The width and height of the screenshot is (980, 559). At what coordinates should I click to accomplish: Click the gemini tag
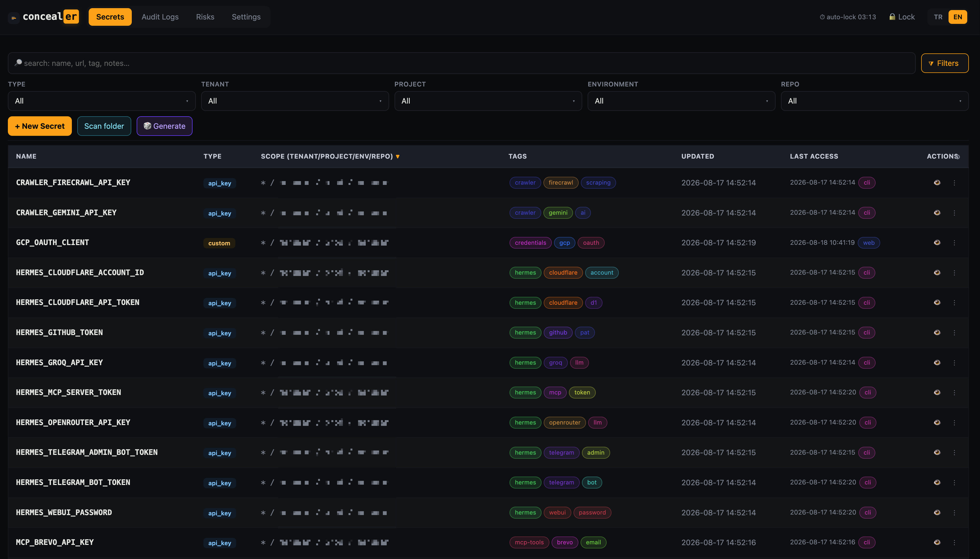tap(558, 213)
